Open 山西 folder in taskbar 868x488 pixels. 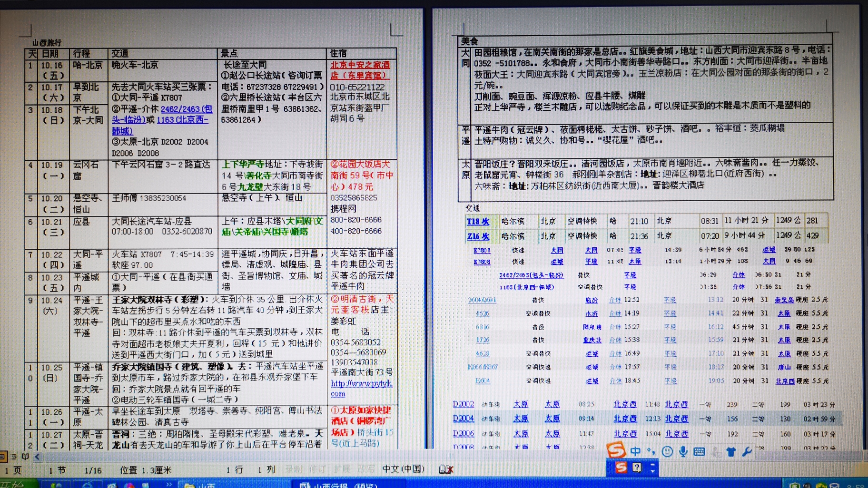click(200, 485)
